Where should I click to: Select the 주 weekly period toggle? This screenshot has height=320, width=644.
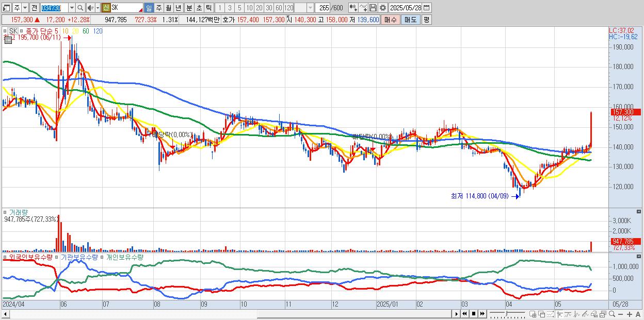tap(158, 8)
